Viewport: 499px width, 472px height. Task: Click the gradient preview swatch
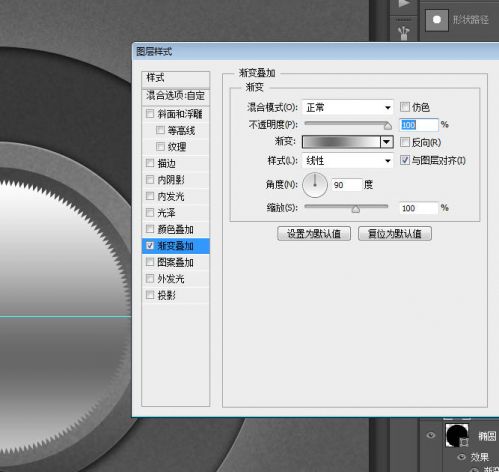341,142
